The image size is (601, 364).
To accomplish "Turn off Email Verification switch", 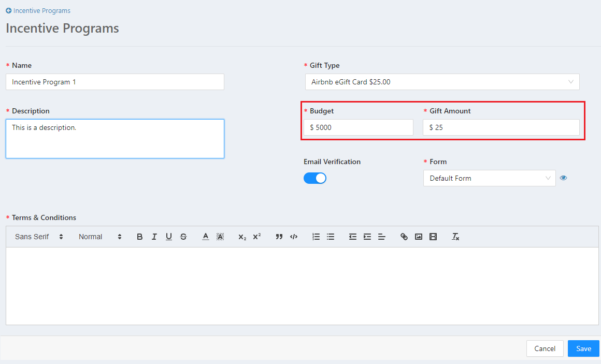I will [x=314, y=178].
